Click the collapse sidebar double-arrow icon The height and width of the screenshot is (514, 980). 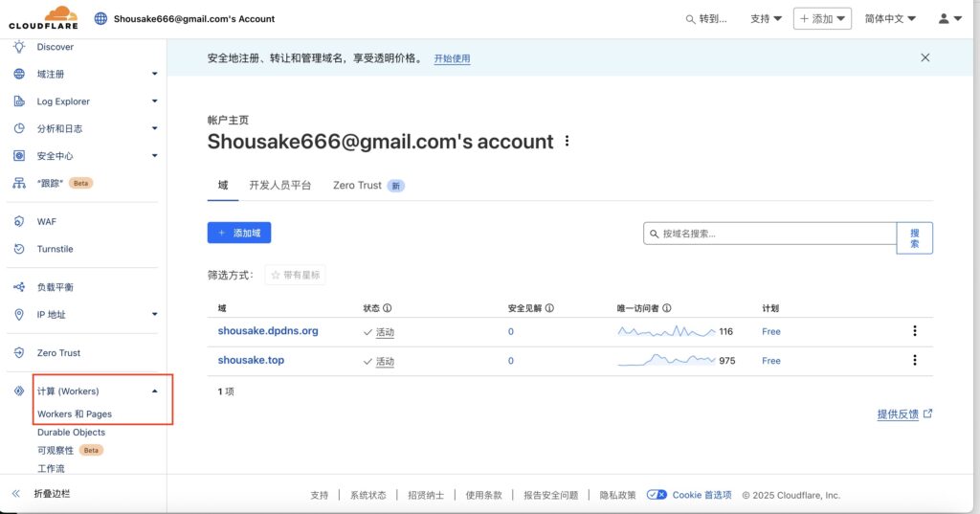coord(16,493)
